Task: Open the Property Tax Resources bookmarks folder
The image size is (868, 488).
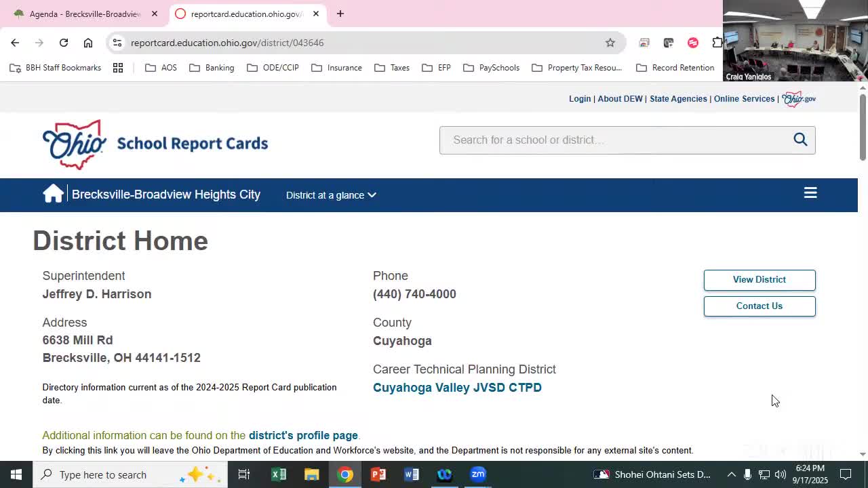Action: pyautogui.click(x=576, y=68)
